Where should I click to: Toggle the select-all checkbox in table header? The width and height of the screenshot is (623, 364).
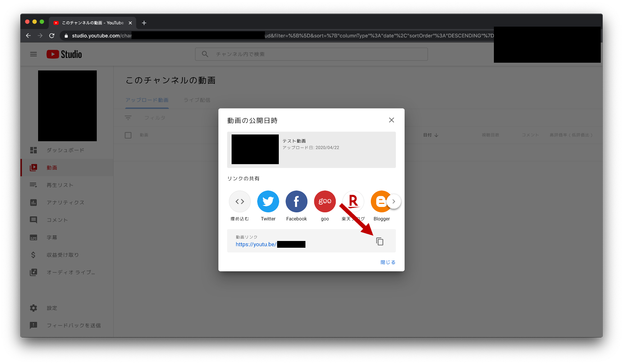(128, 135)
